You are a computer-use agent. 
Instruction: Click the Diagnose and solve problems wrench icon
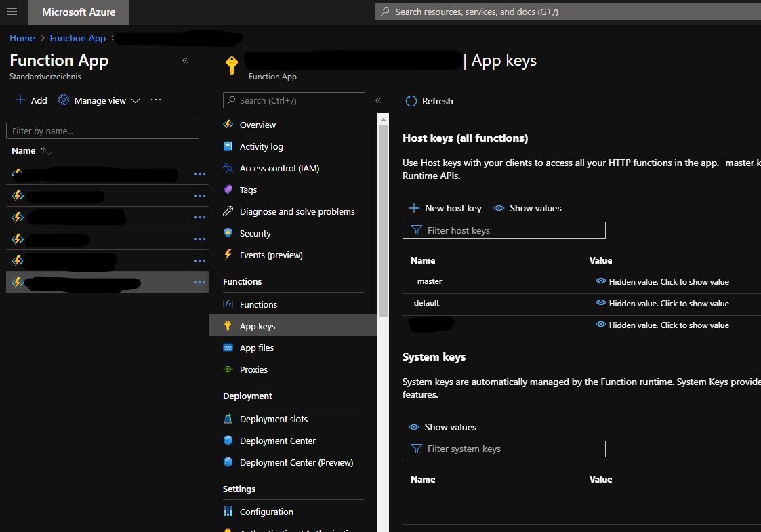coord(228,211)
